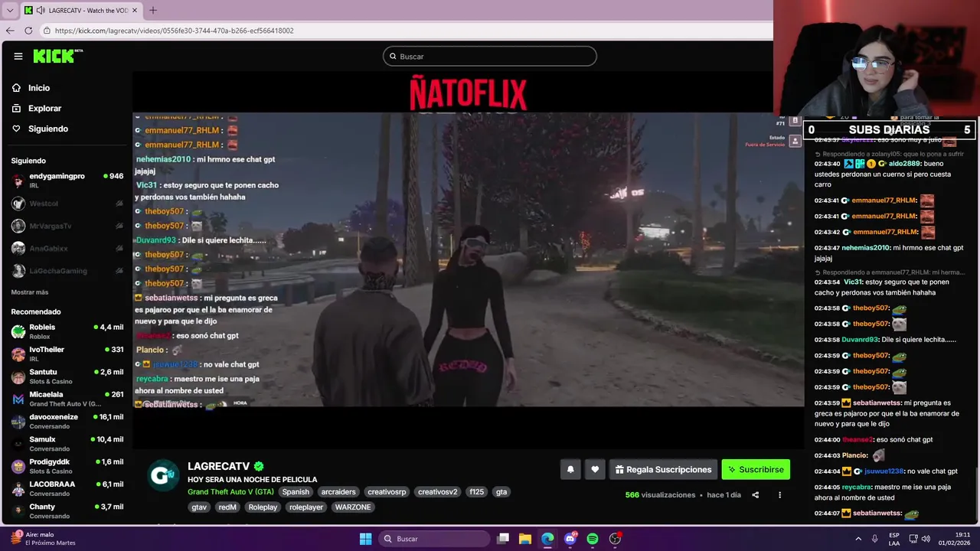The image size is (980, 551).
Task: Open the Windows Start menu
Action: click(x=365, y=539)
